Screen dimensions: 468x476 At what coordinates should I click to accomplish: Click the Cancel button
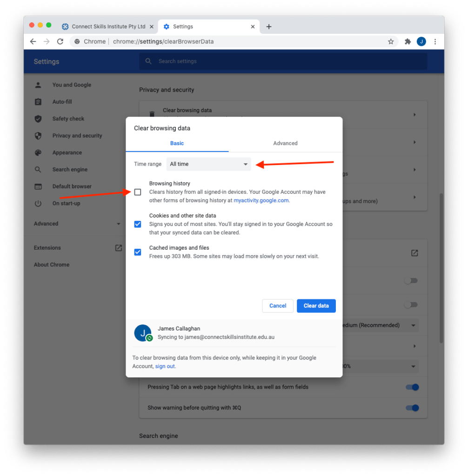pos(278,306)
